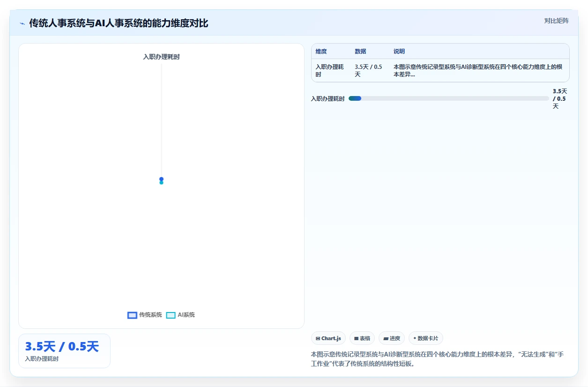Click the Chart.js tag chip
The height and width of the screenshot is (387, 588).
(328, 338)
